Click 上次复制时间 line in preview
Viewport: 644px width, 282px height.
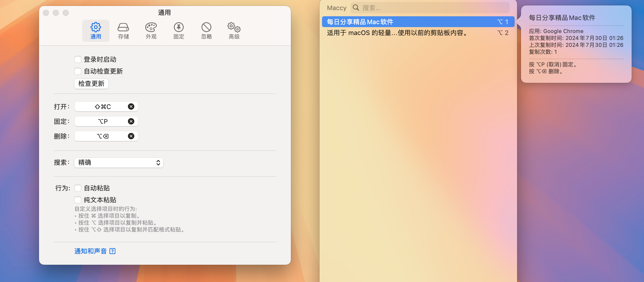click(x=576, y=45)
